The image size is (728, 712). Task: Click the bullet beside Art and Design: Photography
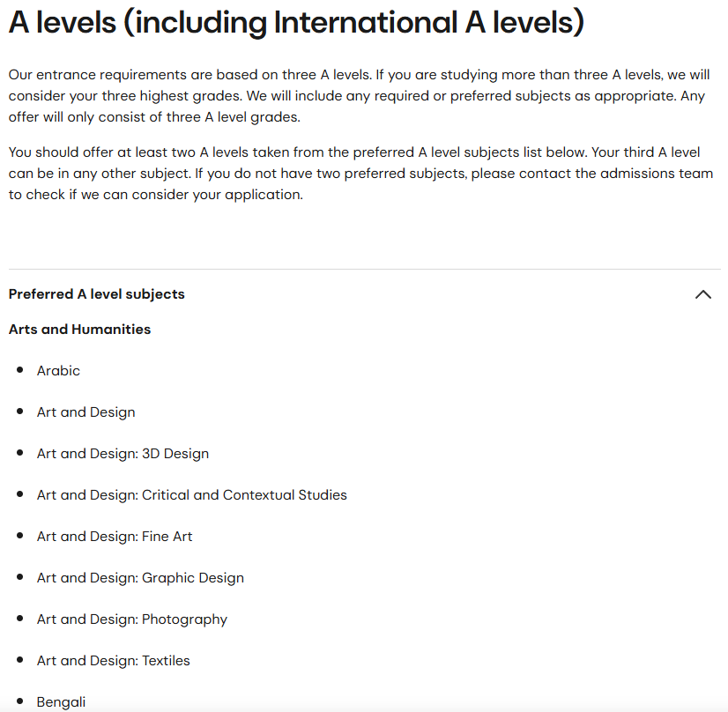(19, 619)
